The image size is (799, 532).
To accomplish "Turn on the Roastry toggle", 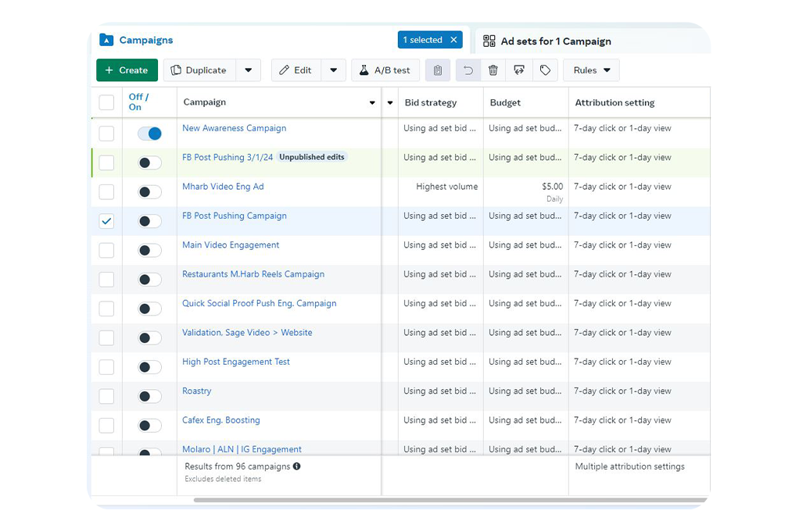I will (150, 396).
